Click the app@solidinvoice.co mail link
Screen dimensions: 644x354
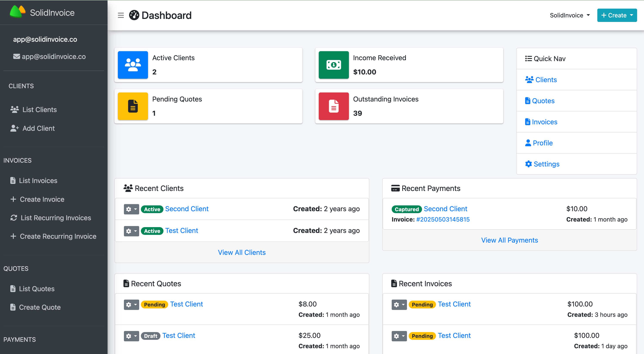click(54, 57)
